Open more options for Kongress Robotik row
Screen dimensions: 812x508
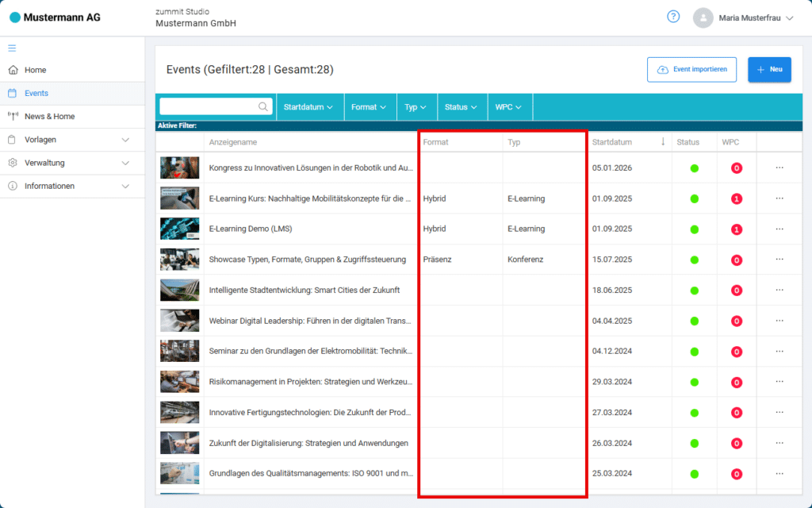click(779, 168)
